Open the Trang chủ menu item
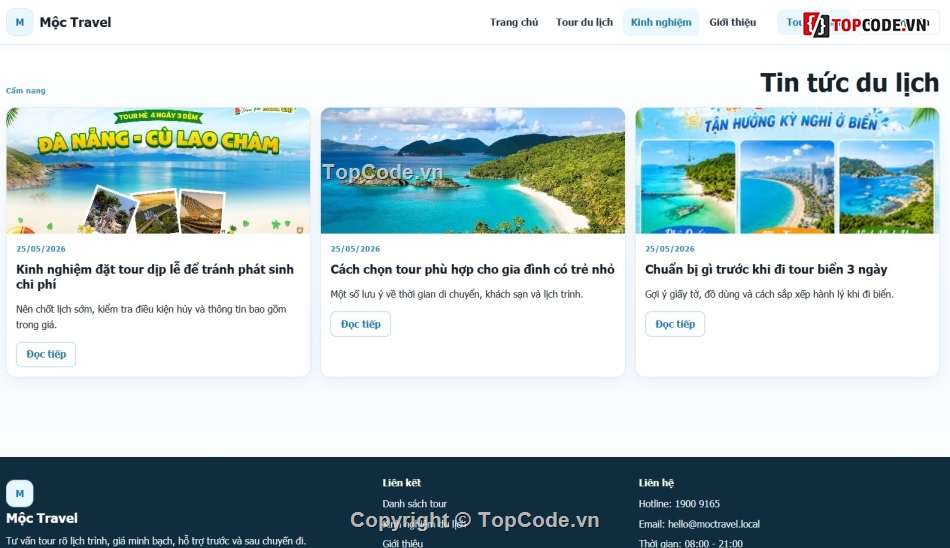The image size is (950, 548). [x=514, y=22]
